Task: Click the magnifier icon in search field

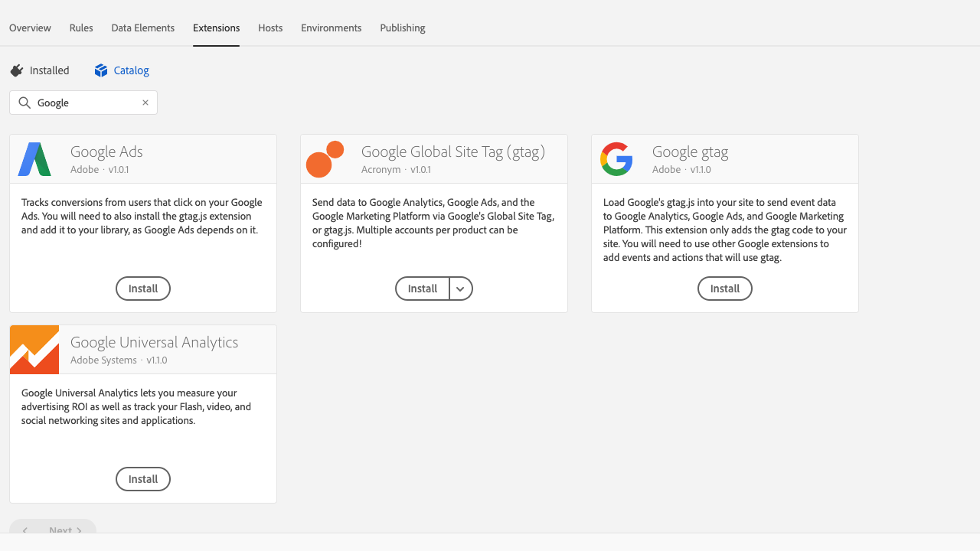Action: pyautogui.click(x=24, y=103)
